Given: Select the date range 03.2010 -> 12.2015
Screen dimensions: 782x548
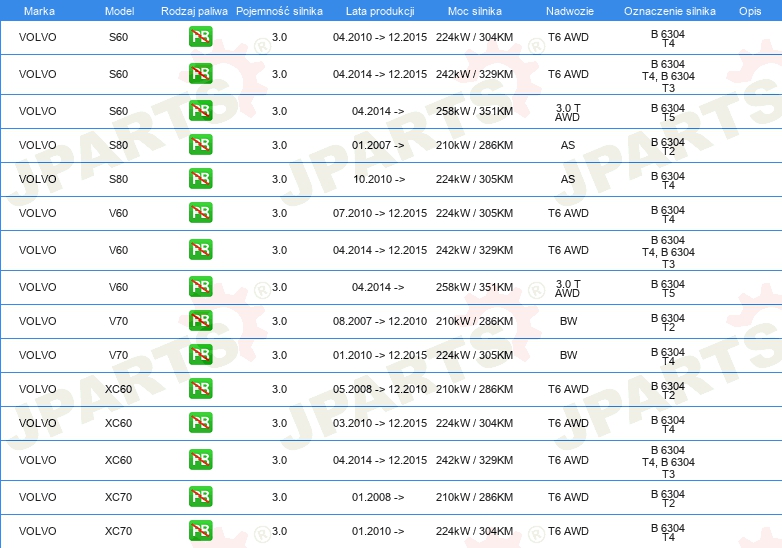Looking at the screenshot, I should 380,423.
